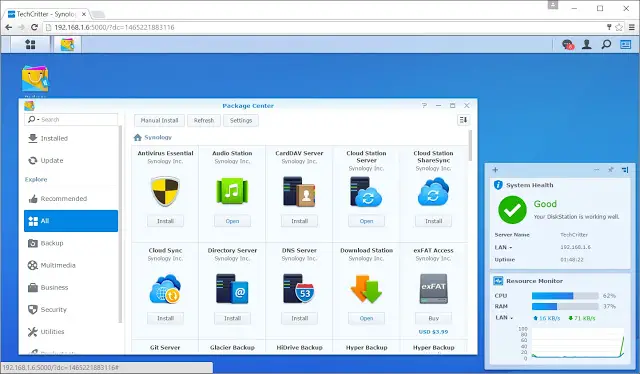Reload the page in browser

34,27
